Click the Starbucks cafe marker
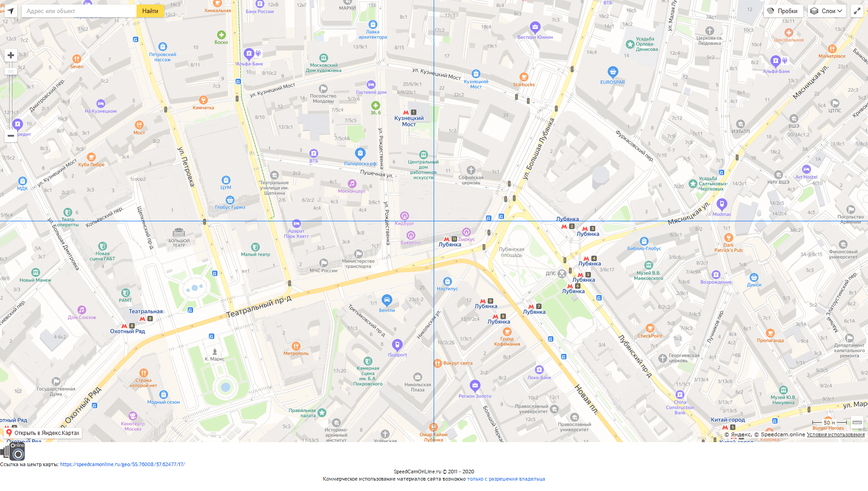Screen dimensions: 868x491 pos(524,77)
